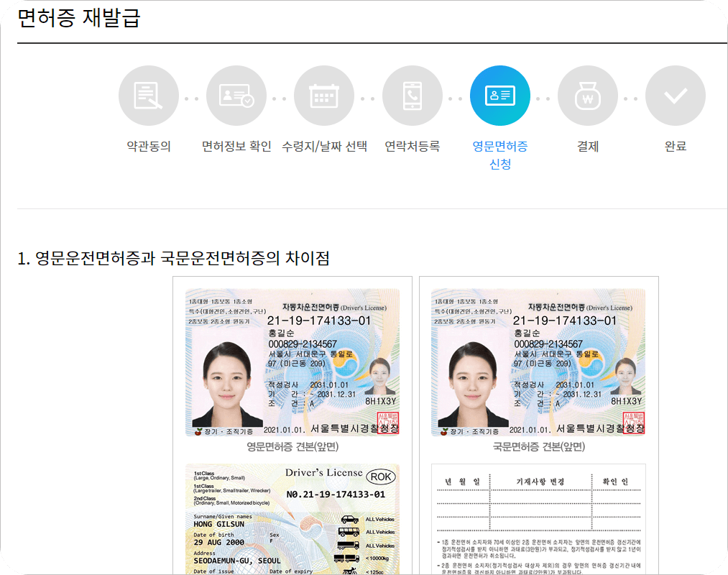Click the 연락처등록 phone icon
The height and width of the screenshot is (575, 728).
coord(413,96)
